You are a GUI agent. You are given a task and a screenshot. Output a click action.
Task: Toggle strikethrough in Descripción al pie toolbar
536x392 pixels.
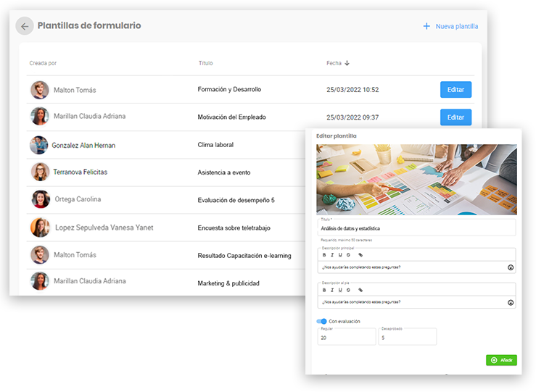[348, 290]
